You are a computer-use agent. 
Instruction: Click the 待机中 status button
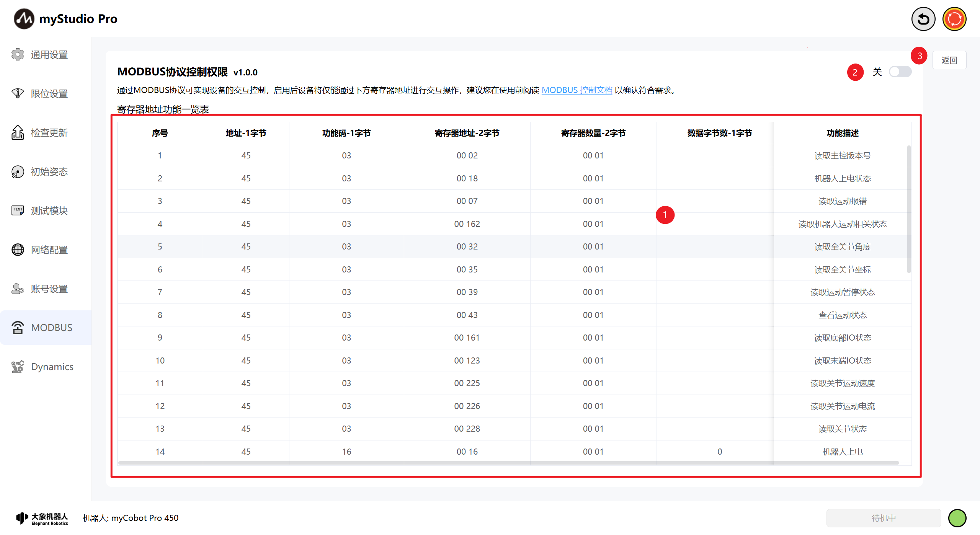coord(884,518)
